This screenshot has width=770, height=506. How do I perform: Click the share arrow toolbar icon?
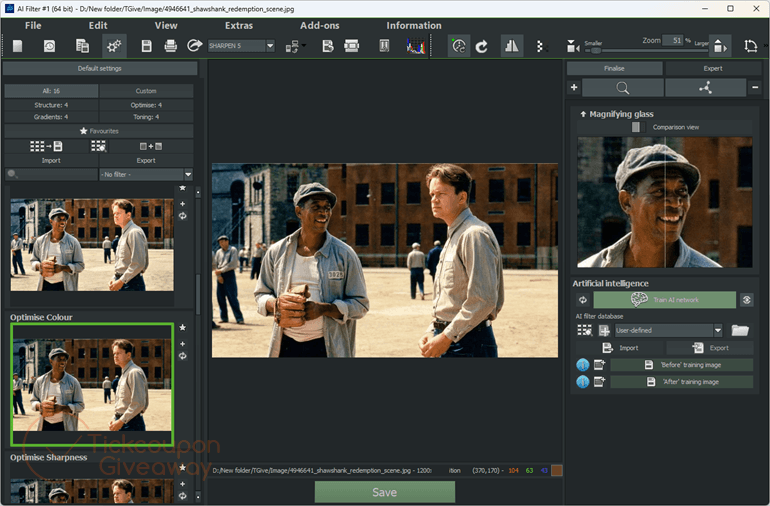tap(194, 46)
